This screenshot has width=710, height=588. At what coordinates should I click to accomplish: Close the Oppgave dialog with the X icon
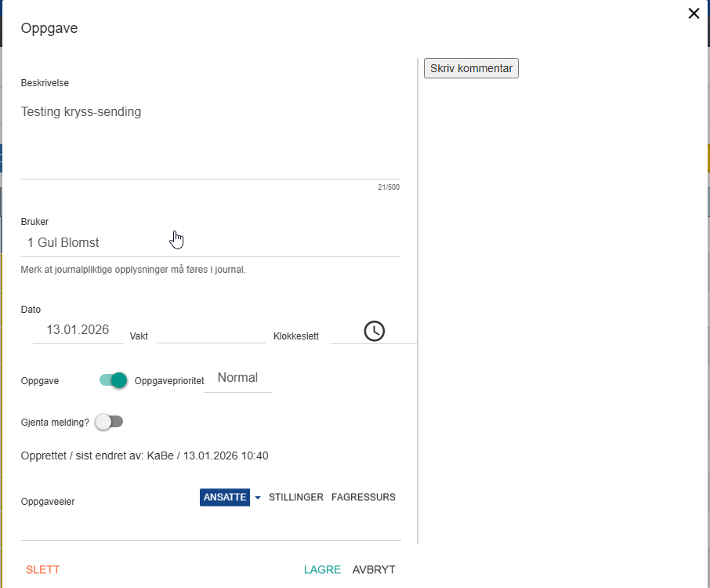coord(694,13)
